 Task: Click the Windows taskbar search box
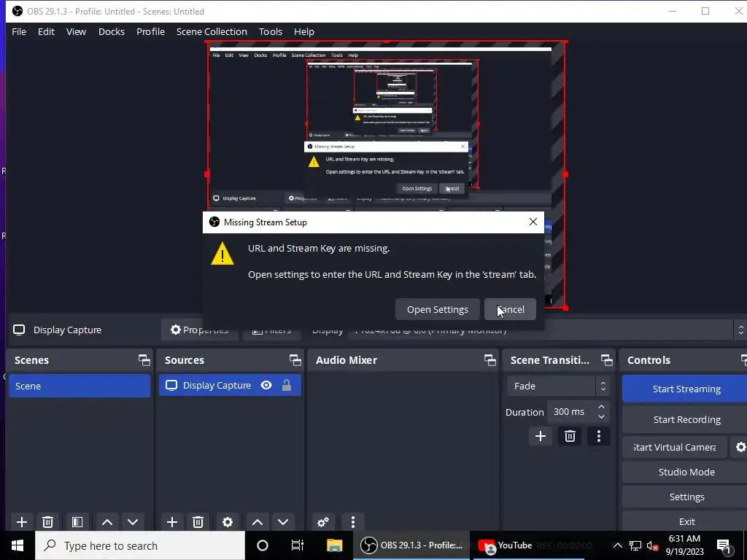pos(140,545)
